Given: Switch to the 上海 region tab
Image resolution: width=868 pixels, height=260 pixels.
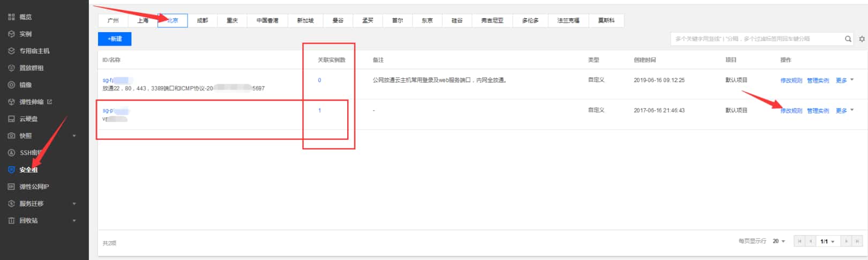Looking at the screenshot, I should (143, 20).
